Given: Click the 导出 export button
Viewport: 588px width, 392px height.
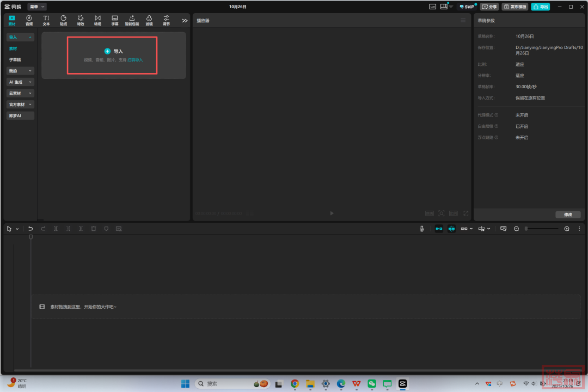Looking at the screenshot, I should pyautogui.click(x=540, y=7).
